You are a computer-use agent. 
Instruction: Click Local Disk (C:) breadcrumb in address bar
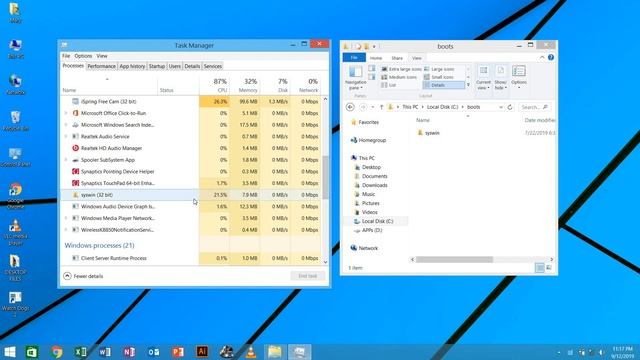click(442, 107)
